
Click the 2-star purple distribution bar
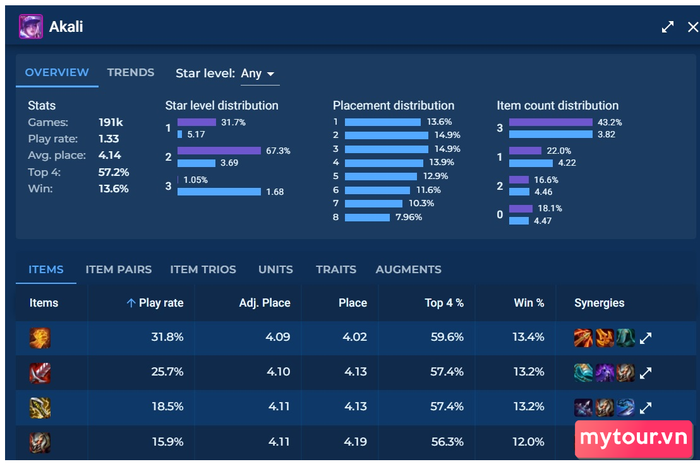[219, 150]
